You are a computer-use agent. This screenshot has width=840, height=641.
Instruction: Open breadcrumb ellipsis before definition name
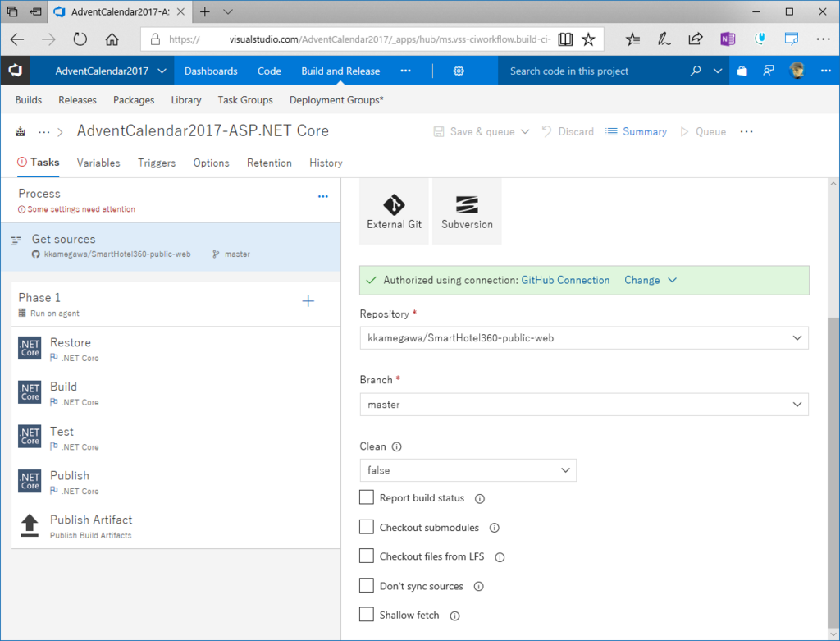(44, 132)
